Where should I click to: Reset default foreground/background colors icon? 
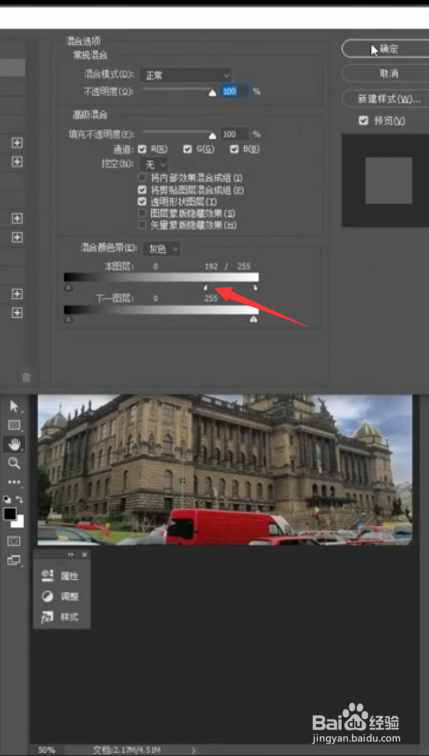[7, 499]
